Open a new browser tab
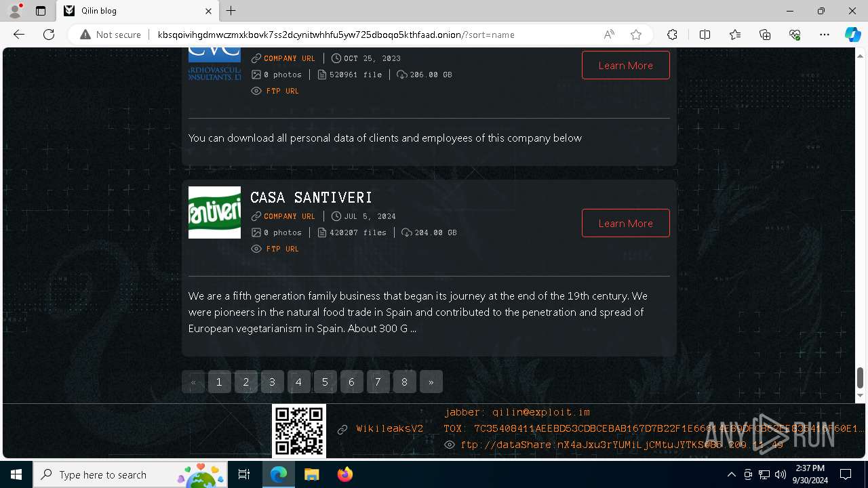 (231, 11)
